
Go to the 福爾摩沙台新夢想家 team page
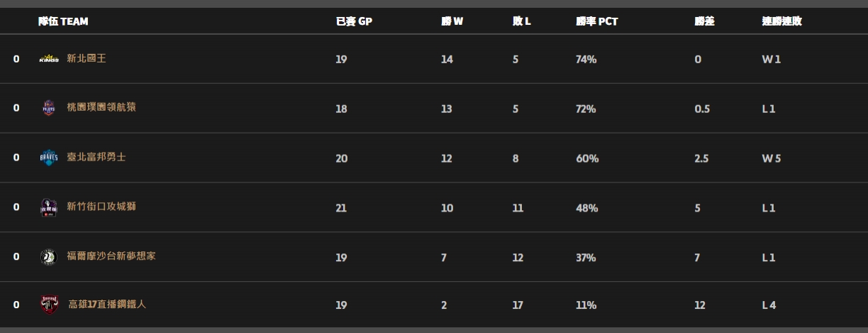pos(111,256)
